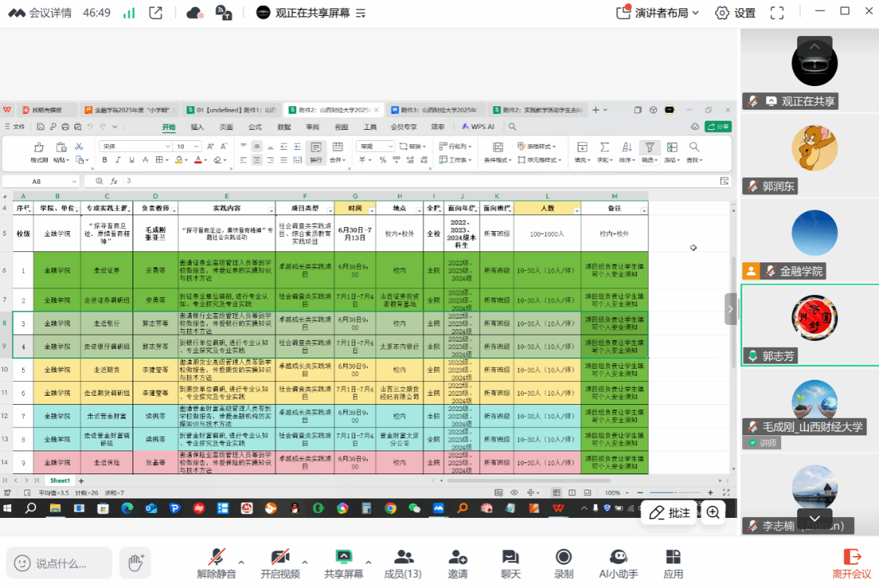Open the AI assistant (AI小助手)

point(618,557)
